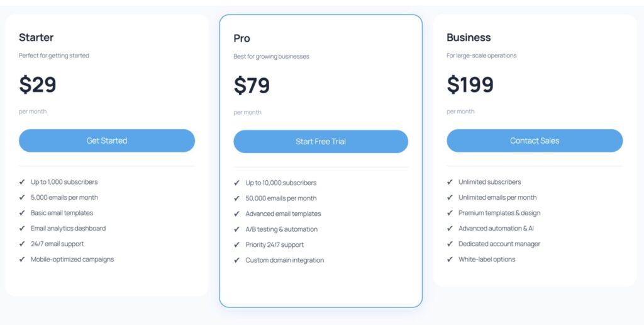This screenshot has height=325, width=644.
Task: Select the Pro plan heading
Action: tap(241, 38)
